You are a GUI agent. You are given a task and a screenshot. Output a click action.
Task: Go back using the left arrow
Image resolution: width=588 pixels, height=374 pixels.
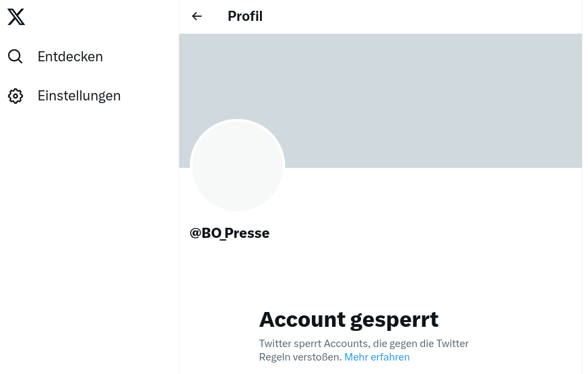point(197,16)
